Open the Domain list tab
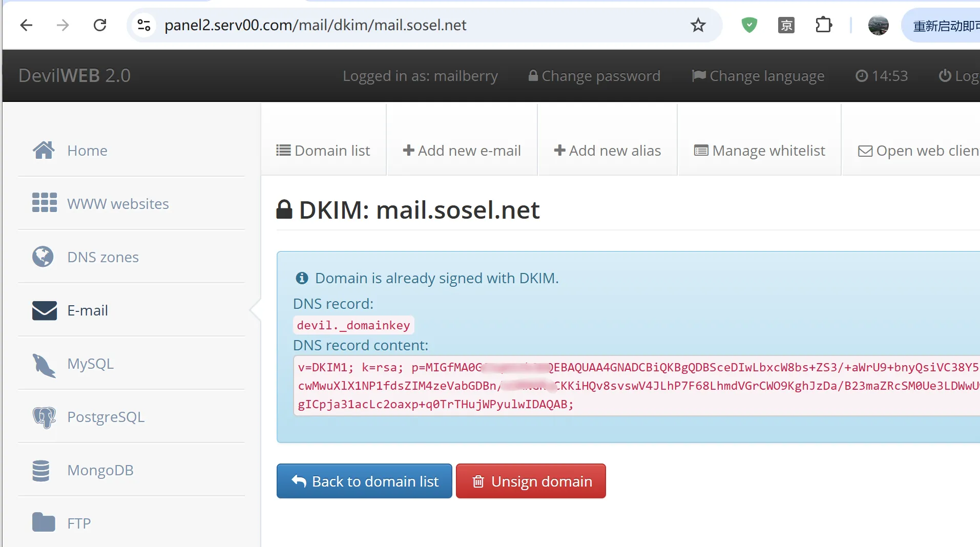980x547 pixels. pos(323,151)
